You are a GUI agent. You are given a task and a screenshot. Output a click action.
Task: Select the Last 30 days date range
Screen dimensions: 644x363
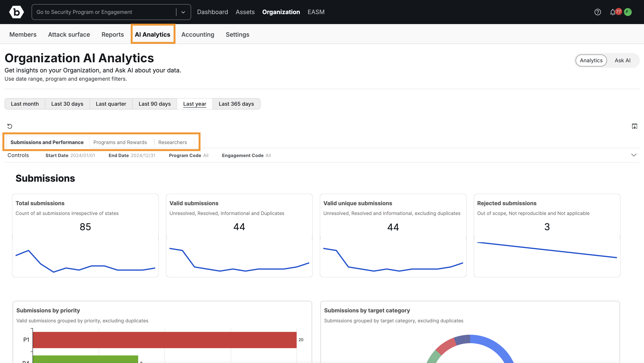tap(67, 104)
